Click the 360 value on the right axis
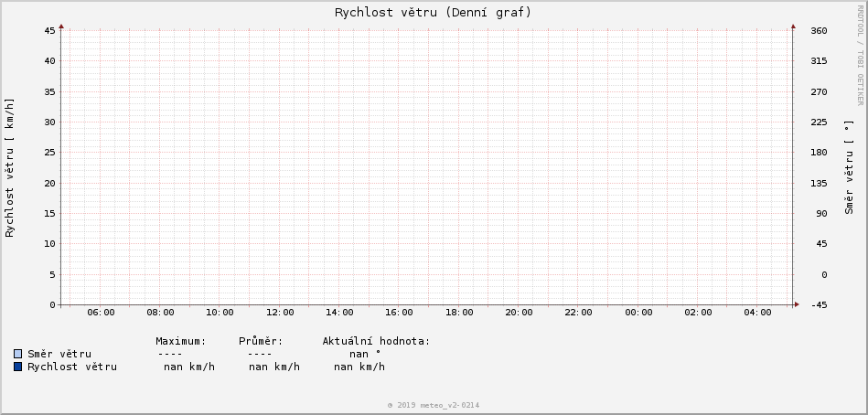This screenshot has height=415, width=868. (x=819, y=30)
